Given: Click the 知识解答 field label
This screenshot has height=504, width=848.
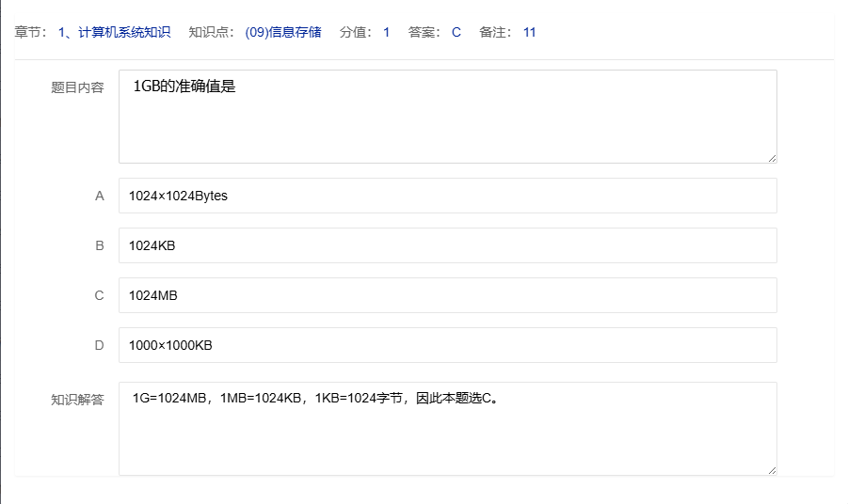Looking at the screenshot, I should coord(77,399).
